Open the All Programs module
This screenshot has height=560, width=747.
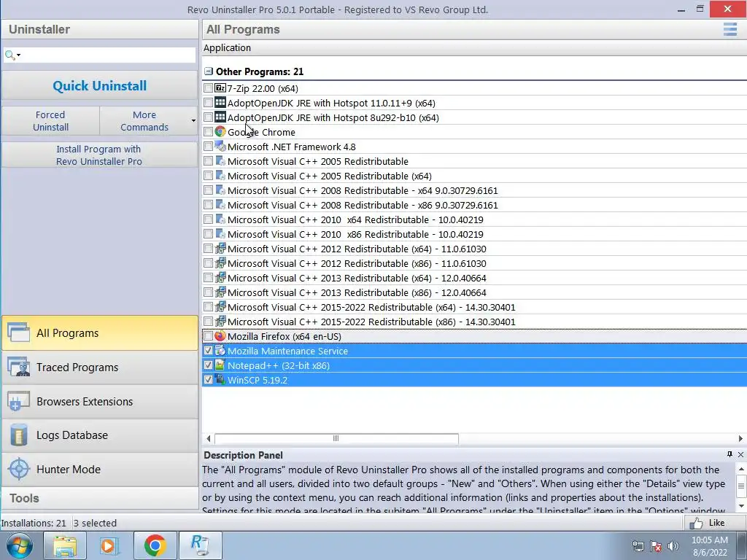point(99,332)
